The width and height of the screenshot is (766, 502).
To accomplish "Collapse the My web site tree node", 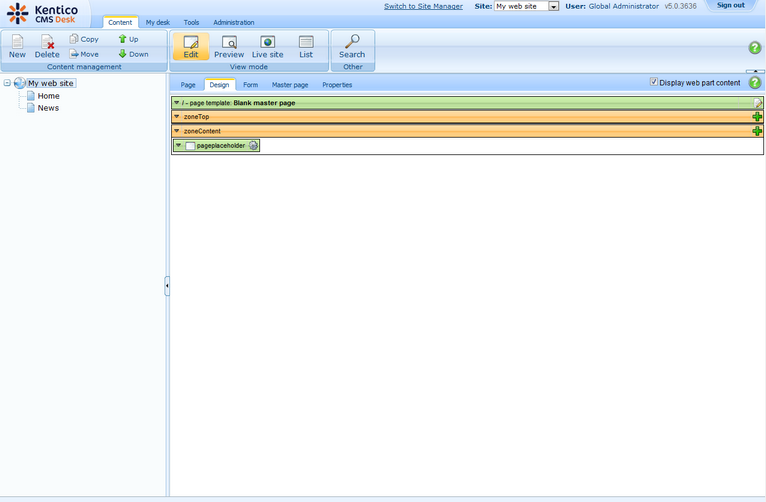I will click(x=8, y=83).
